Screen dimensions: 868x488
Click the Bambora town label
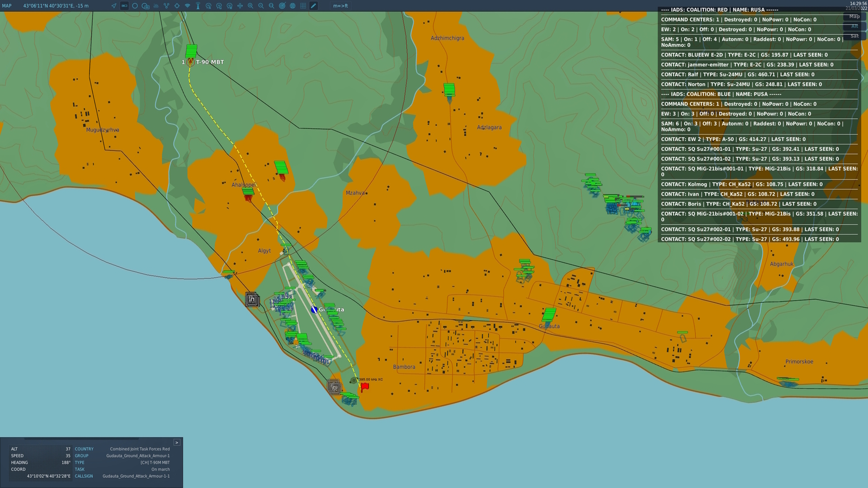(x=404, y=367)
